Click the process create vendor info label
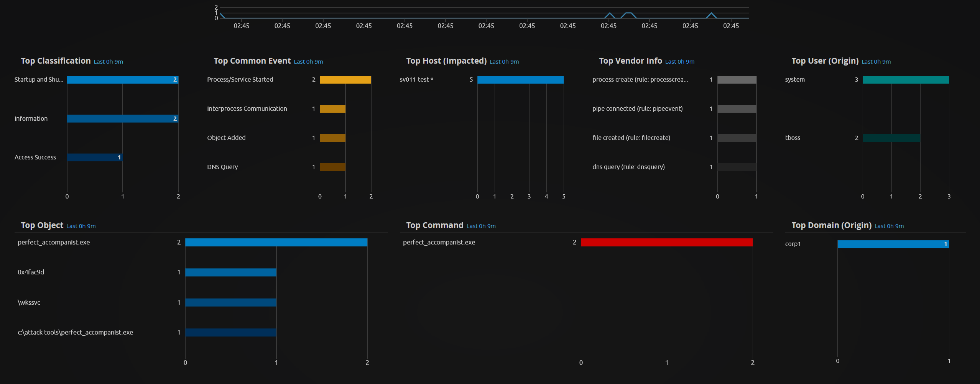This screenshot has width=980, height=384. coord(640,80)
